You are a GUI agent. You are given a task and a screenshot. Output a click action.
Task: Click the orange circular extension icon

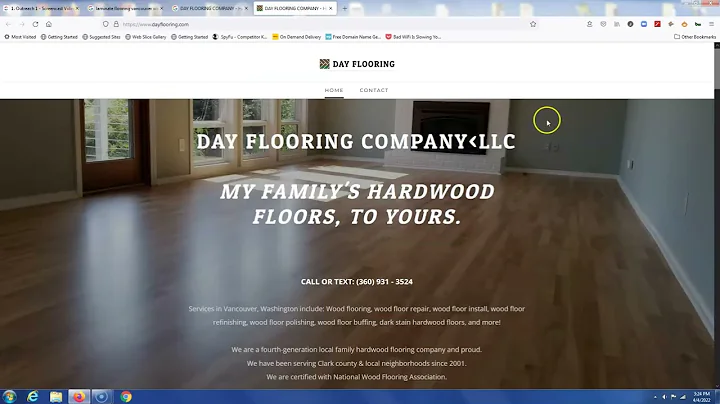(x=684, y=24)
